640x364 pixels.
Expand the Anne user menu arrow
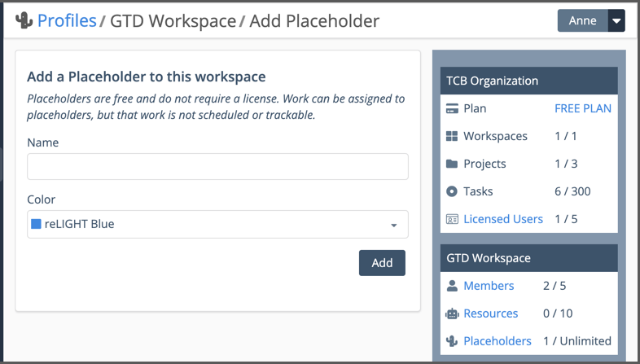point(616,21)
